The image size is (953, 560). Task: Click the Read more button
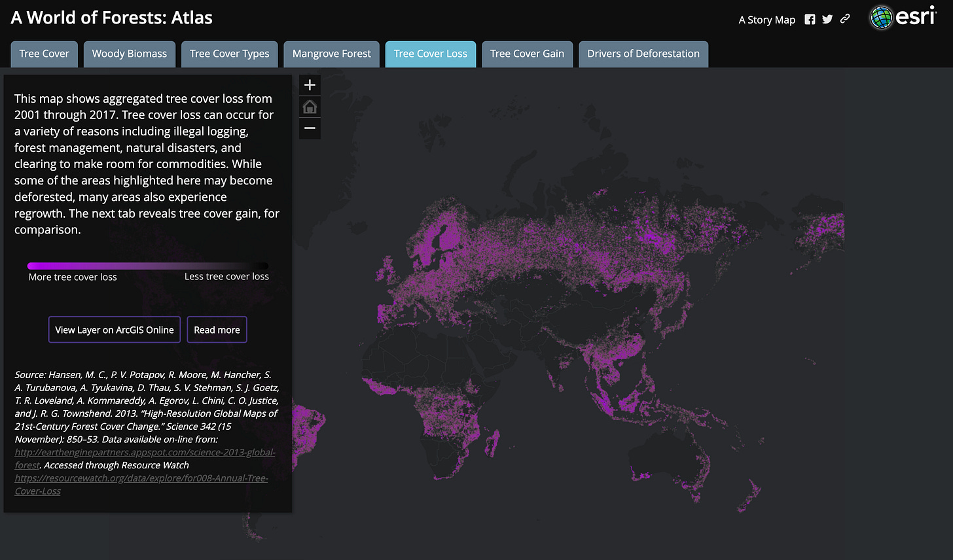[x=217, y=330]
